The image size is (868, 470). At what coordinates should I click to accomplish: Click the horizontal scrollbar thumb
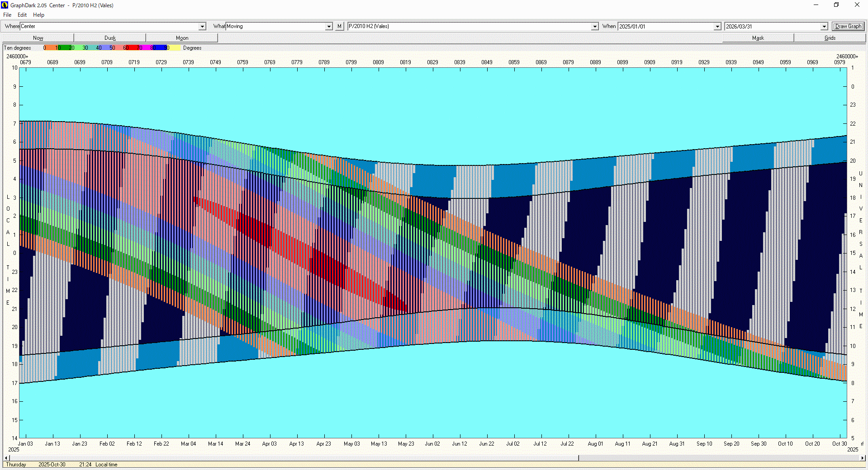coord(294,458)
